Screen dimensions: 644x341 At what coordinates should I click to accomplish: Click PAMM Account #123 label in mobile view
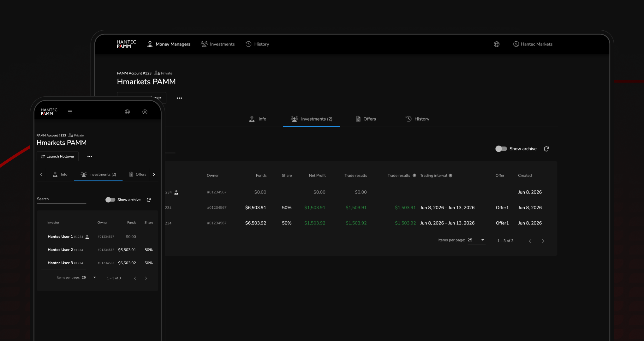click(x=51, y=135)
